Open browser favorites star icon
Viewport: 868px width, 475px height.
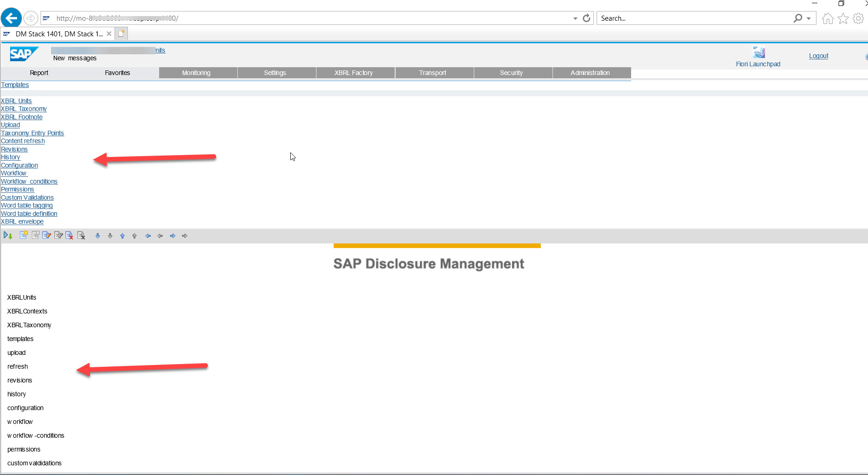point(843,18)
